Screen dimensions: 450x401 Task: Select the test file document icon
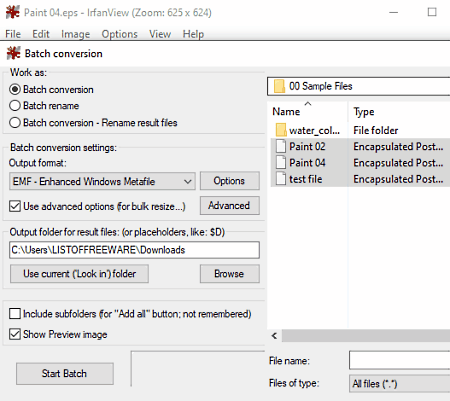point(281,179)
